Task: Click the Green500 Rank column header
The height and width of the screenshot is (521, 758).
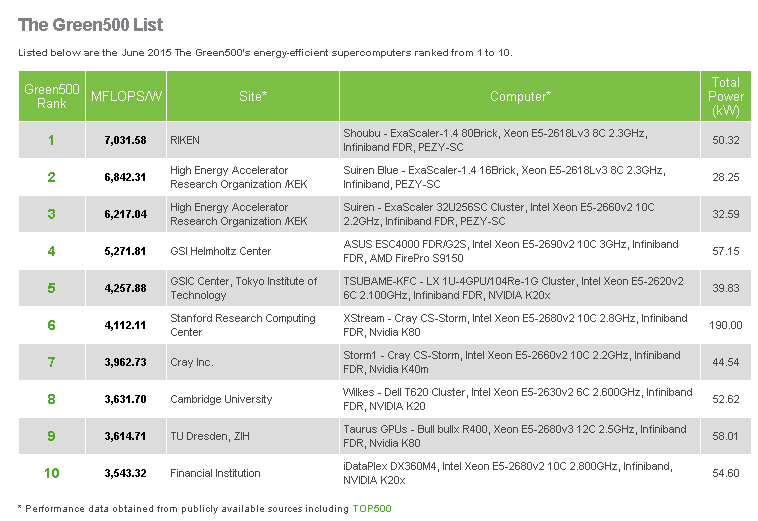Action: pyautogui.click(x=52, y=96)
